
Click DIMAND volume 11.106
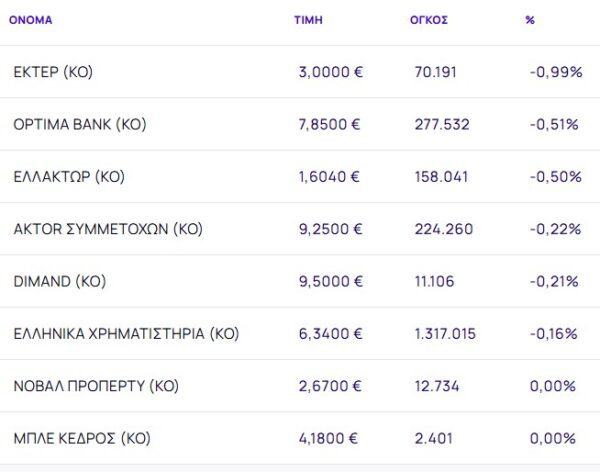tap(437, 281)
